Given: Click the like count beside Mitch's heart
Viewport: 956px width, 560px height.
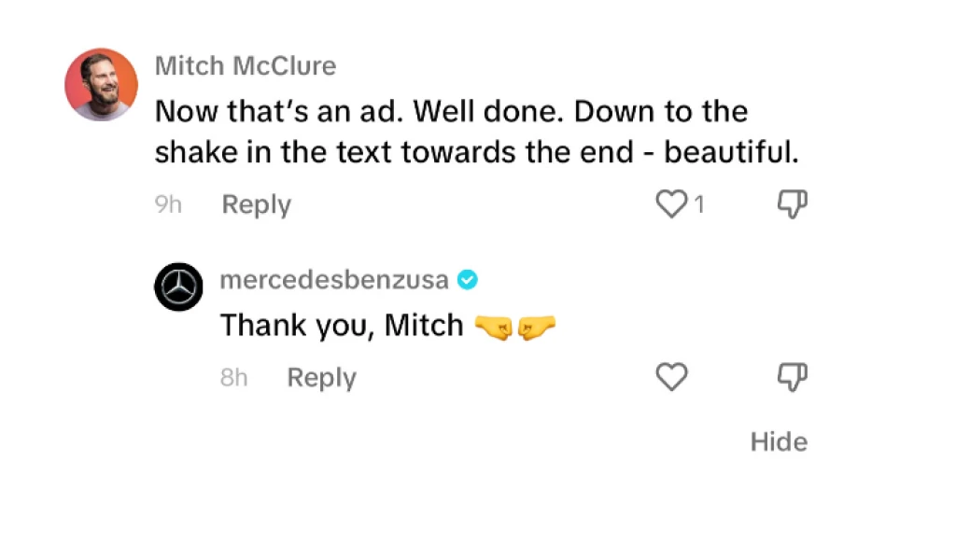Looking at the screenshot, I should (x=698, y=204).
